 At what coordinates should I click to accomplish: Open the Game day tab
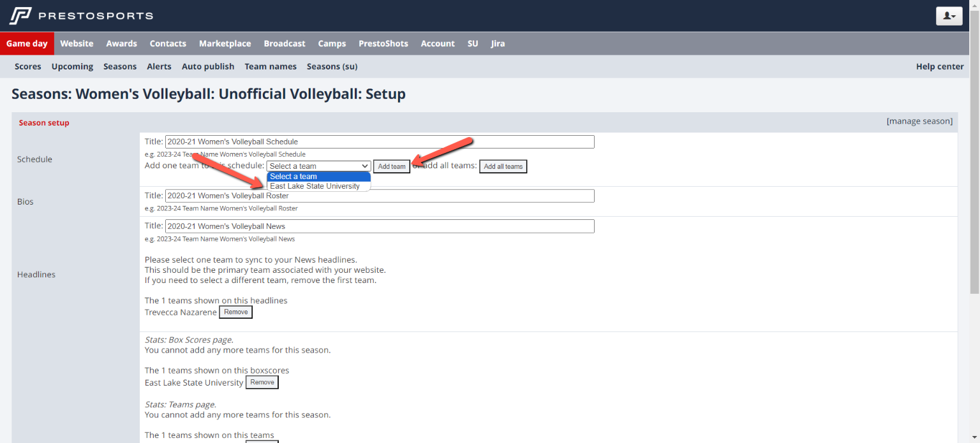[x=27, y=43]
